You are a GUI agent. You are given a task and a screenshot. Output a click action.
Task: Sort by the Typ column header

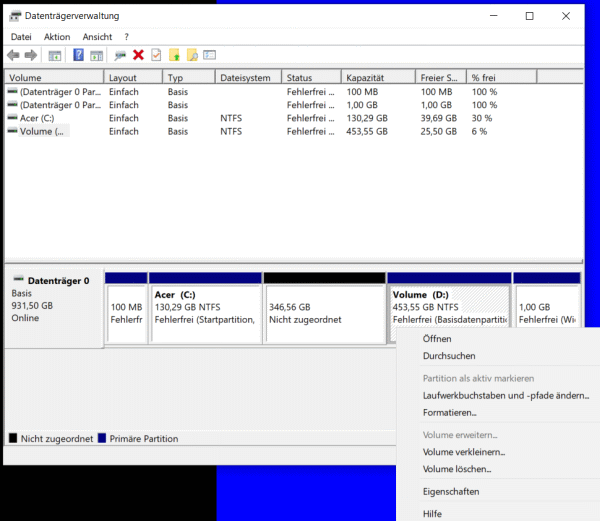click(189, 77)
